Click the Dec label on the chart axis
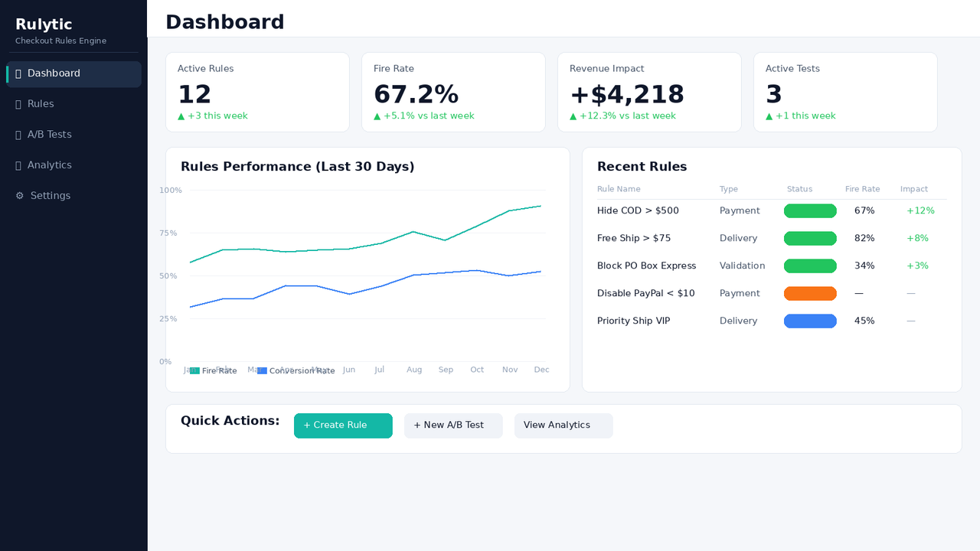Viewport: 980px width, 551px height. (541, 370)
